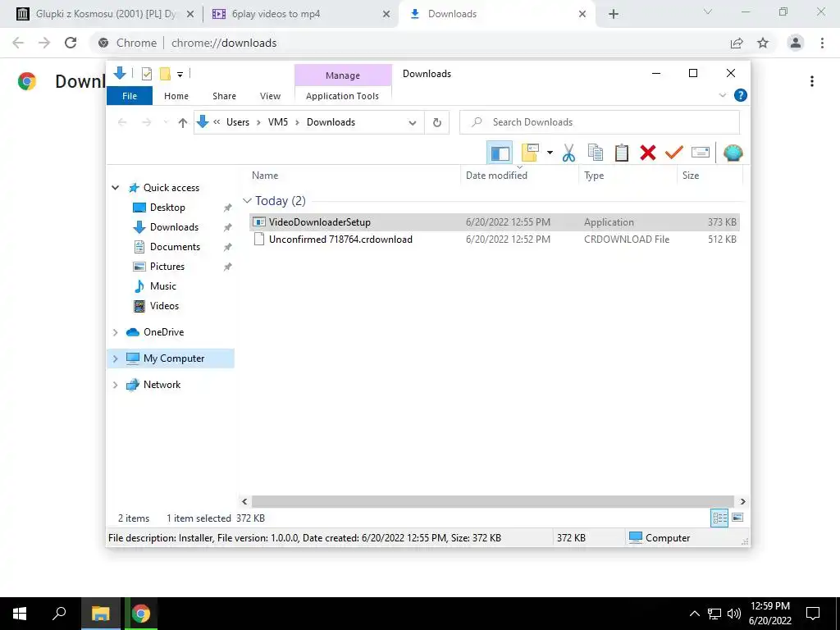Expand the My Computer tree node
Viewport: 840px width, 630px height.
point(115,358)
